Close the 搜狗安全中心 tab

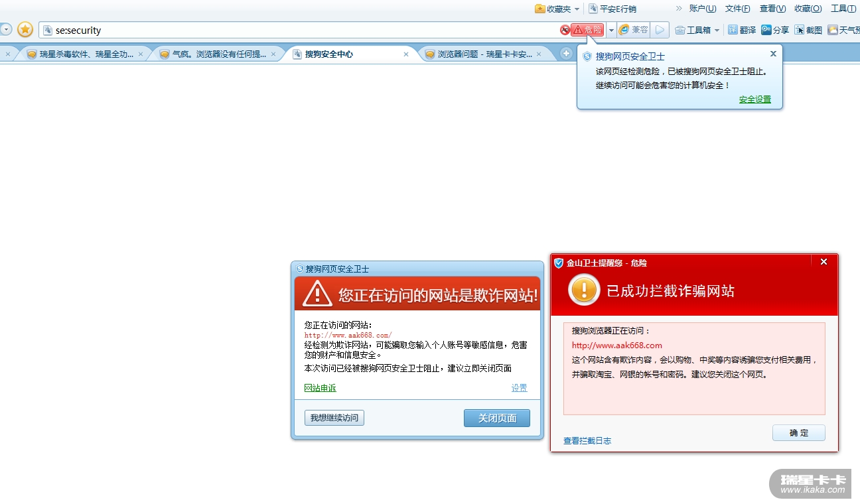coord(406,54)
